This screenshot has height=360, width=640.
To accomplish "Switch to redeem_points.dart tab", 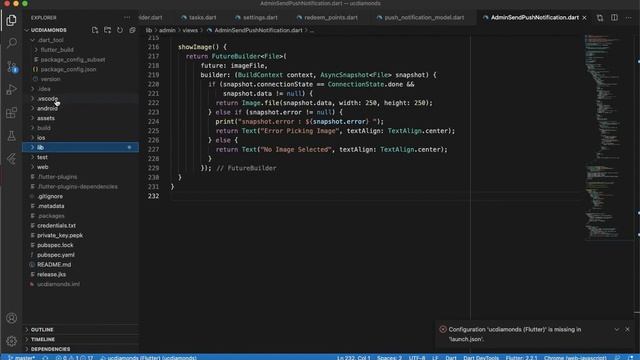I will click(327, 18).
